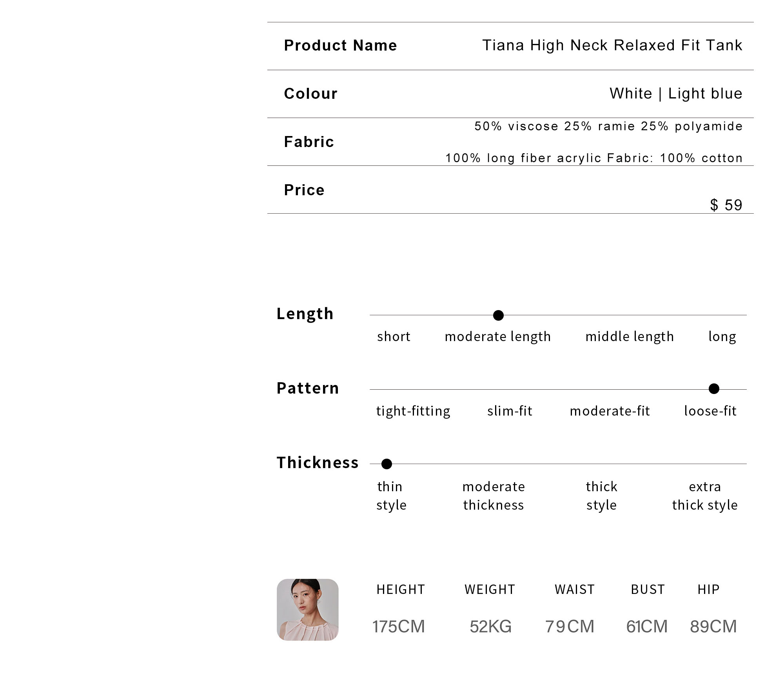Choose the 'slim-fit' pattern option
Screen dimensions: 784x679
[510, 411]
